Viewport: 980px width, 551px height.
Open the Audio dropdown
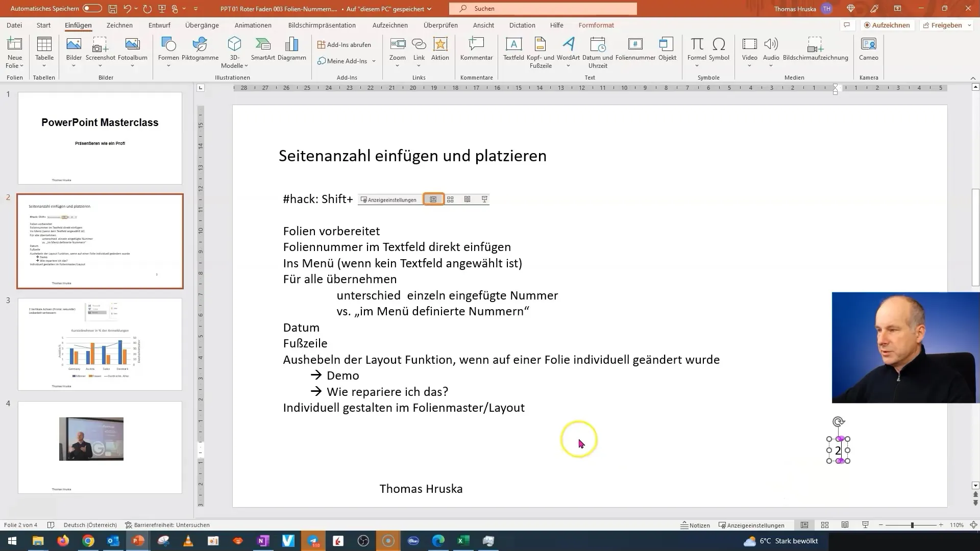pos(771,66)
